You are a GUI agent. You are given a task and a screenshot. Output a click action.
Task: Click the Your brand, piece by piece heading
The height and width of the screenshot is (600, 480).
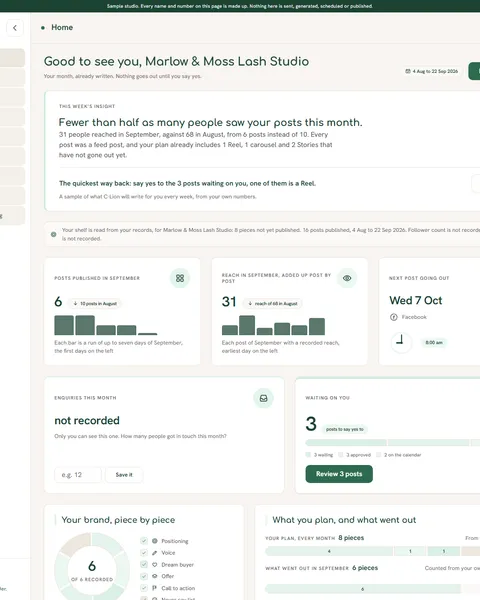[x=118, y=520]
